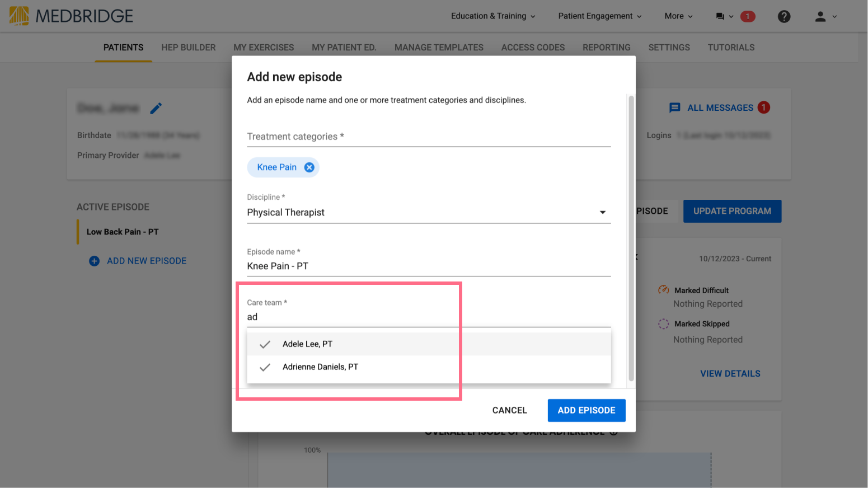Remove Knee Pain chip with X icon
868x488 pixels.
coord(309,167)
